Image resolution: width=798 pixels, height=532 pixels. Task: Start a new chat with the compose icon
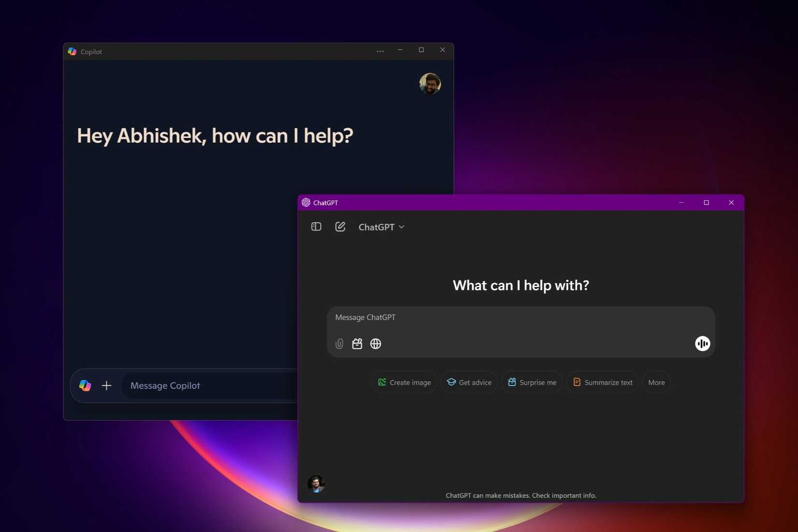tap(340, 226)
